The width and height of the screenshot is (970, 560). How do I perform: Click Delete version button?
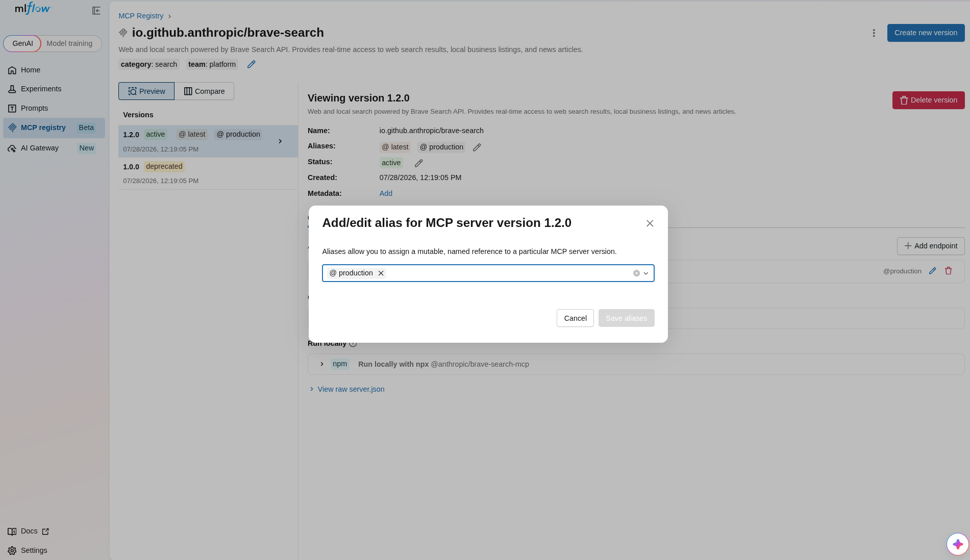coord(928,100)
